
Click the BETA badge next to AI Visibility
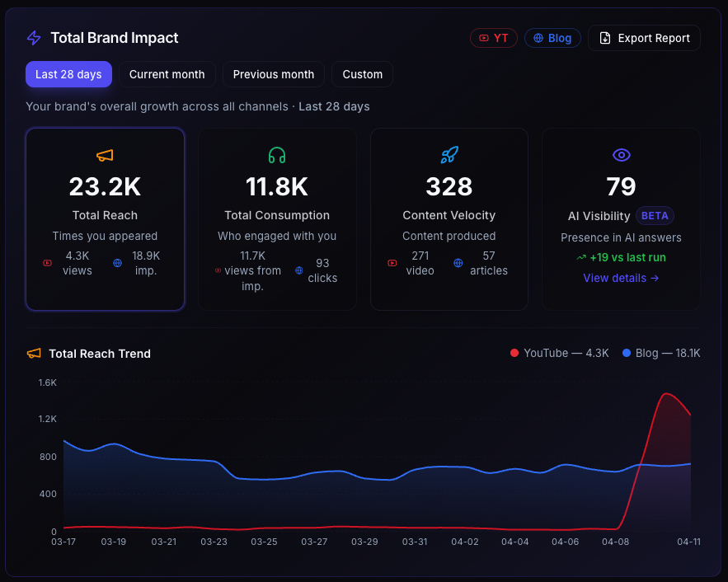(x=655, y=216)
